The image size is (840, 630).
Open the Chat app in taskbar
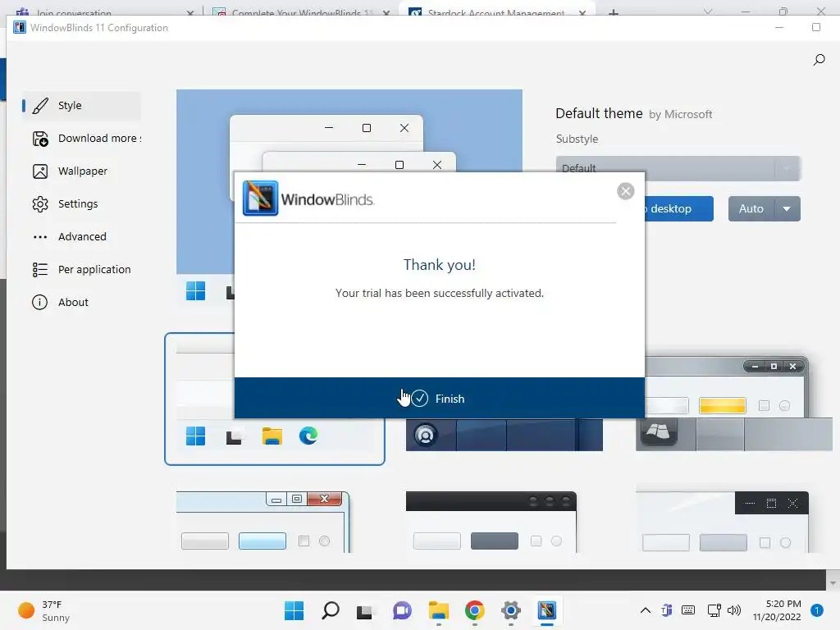pos(402,610)
